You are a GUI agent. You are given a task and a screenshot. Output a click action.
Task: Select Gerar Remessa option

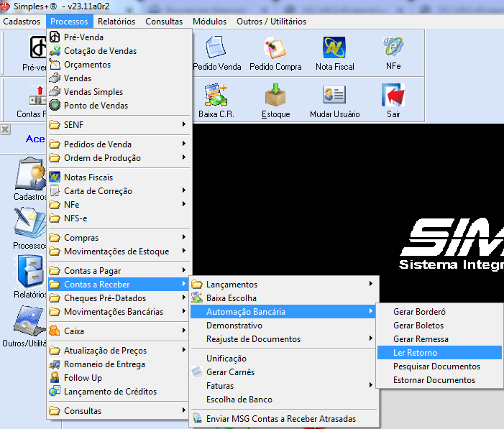click(x=439, y=339)
